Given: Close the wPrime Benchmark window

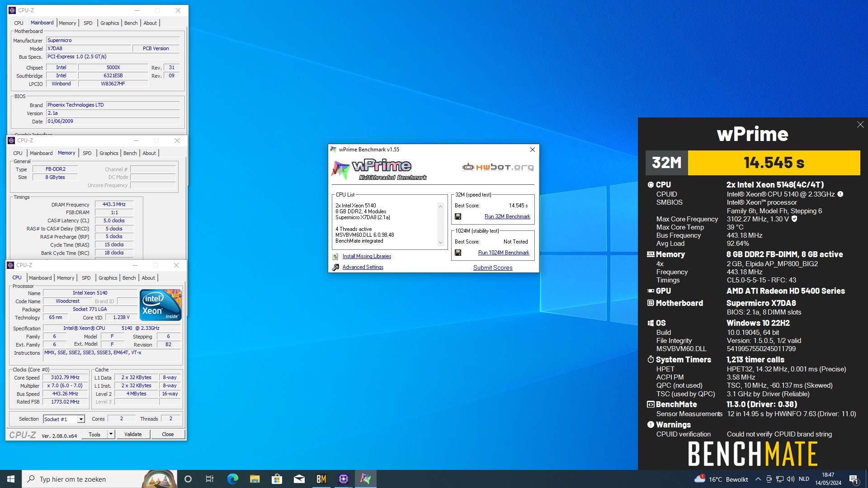Looking at the screenshot, I should [533, 150].
